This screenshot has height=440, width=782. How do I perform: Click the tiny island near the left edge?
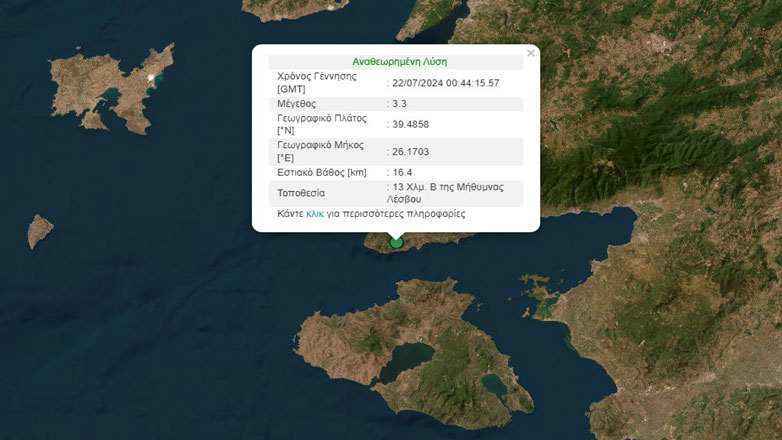coord(40,231)
